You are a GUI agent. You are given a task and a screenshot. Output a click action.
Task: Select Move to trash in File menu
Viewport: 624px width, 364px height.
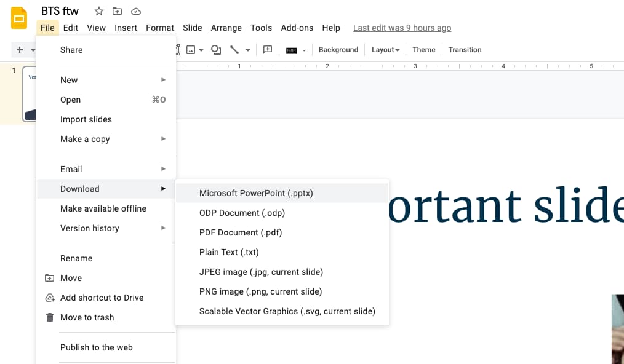tap(87, 317)
